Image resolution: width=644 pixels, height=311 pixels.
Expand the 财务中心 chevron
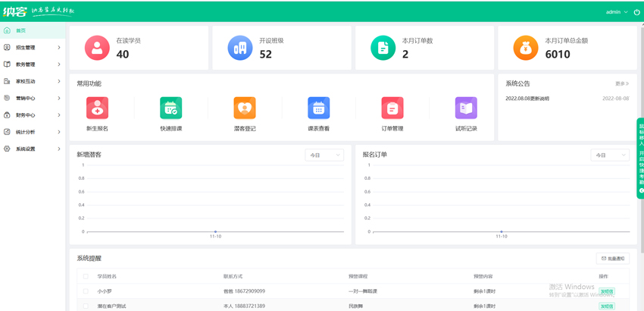[x=59, y=115]
